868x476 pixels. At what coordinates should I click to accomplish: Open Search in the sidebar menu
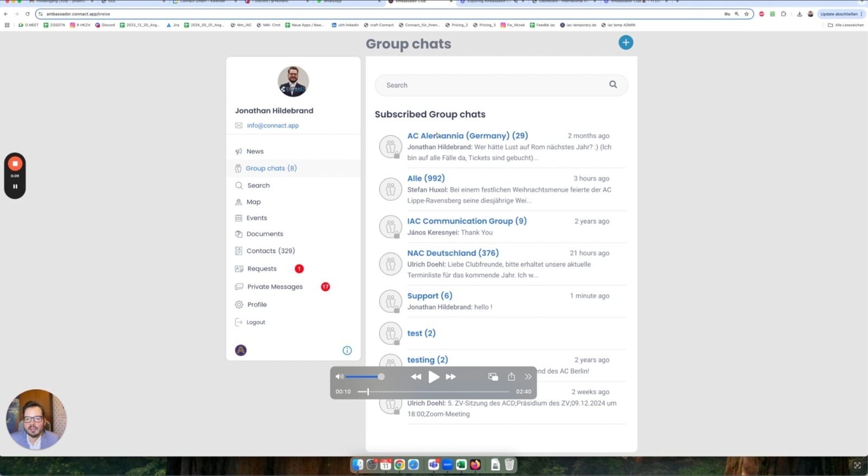click(x=258, y=185)
